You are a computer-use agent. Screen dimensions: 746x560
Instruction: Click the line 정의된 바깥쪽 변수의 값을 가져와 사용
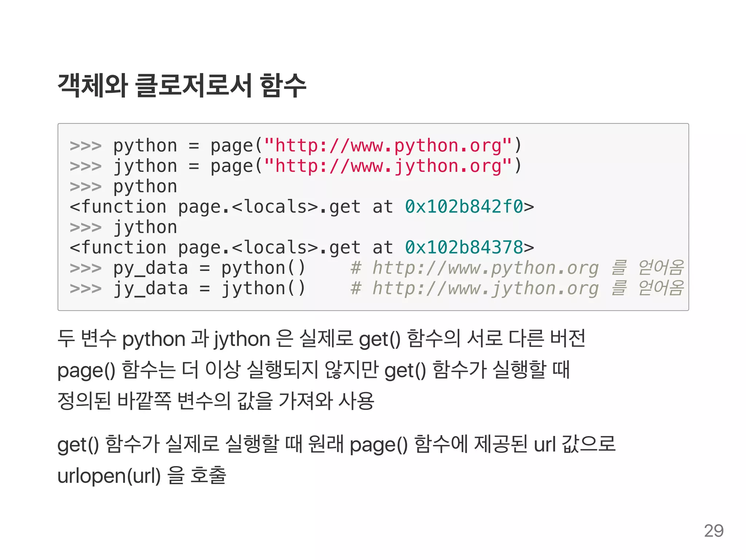(x=216, y=401)
